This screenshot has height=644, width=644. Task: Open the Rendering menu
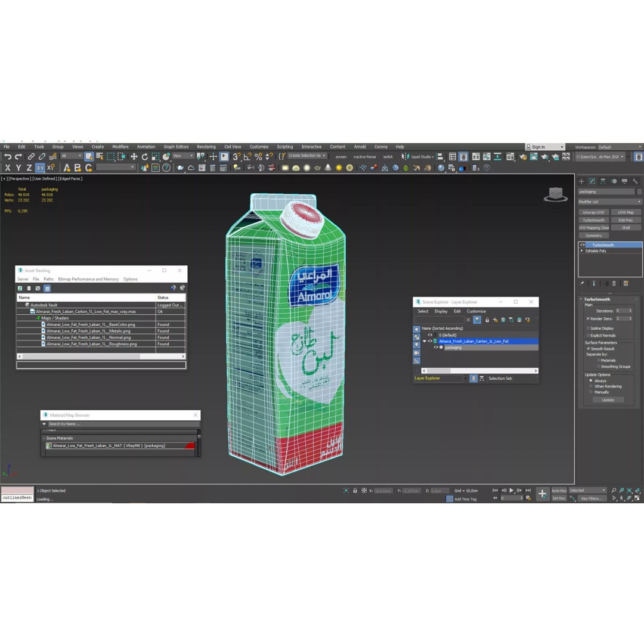click(x=206, y=147)
